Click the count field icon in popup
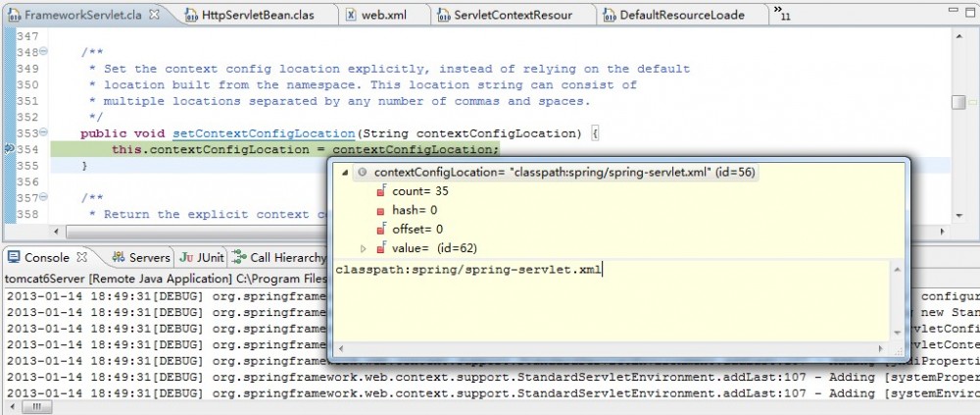The image size is (980, 415). tap(380, 191)
